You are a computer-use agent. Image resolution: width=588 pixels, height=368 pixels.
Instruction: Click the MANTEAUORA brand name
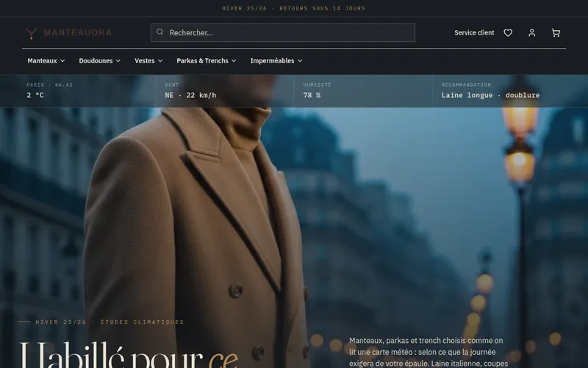coord(78,32)
